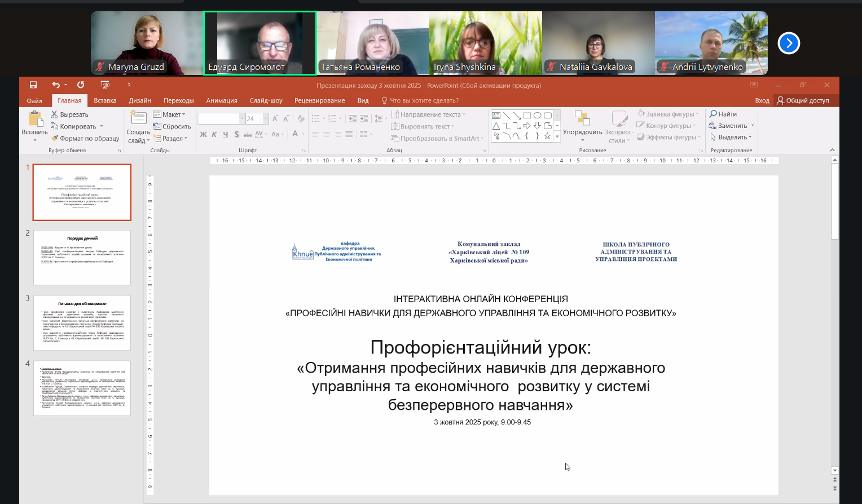This screenshot has height=504, width=862.
Task: Show next participants with blue arrow button
Action: (x=789, y=43)
